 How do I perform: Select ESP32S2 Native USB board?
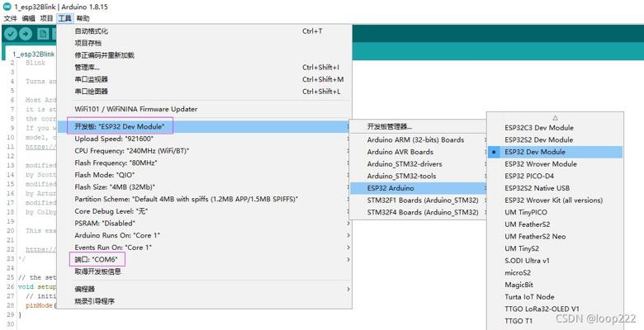(x=556, y=188)
